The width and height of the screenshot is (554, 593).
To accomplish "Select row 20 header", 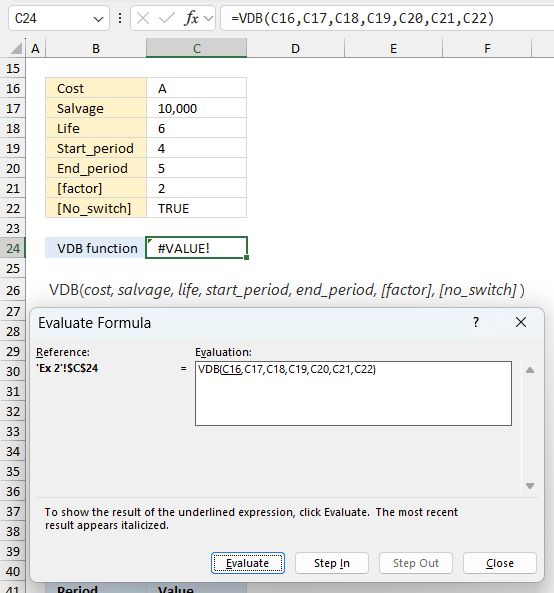I will [13, 169].
